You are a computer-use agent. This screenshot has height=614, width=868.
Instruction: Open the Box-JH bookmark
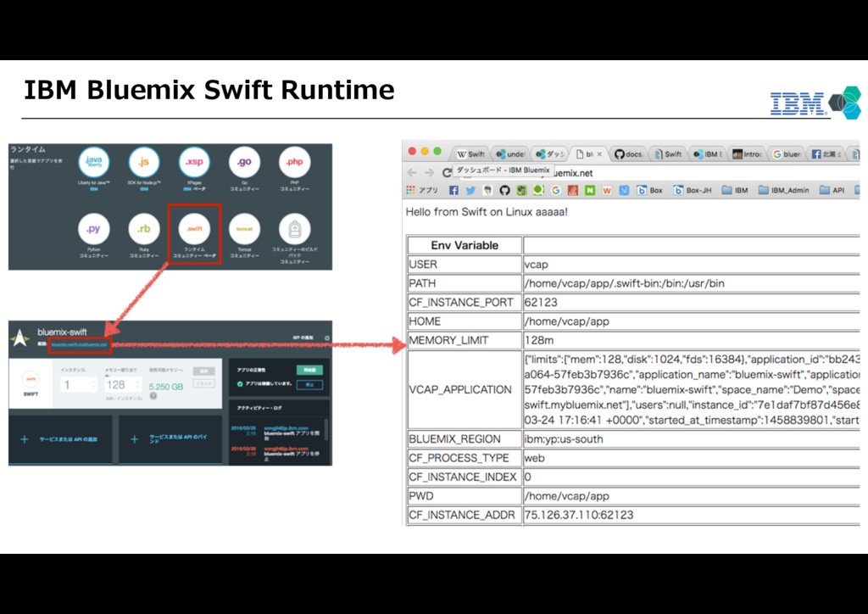point(692,191)
